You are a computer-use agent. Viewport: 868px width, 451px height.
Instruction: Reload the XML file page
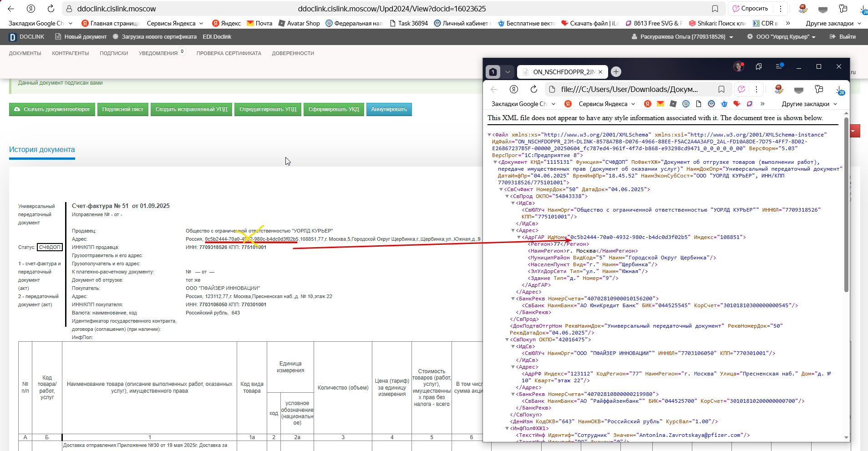point(534,89)
